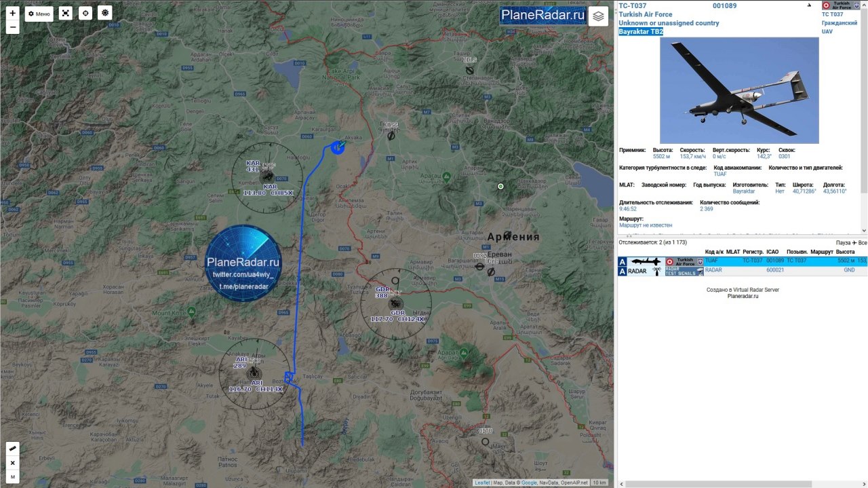The width and height of the screenshot is (868, 488).
Task: Click the Turkish Air Force operator flag in list
Action: pyautogui.click(x=684, y=261)
